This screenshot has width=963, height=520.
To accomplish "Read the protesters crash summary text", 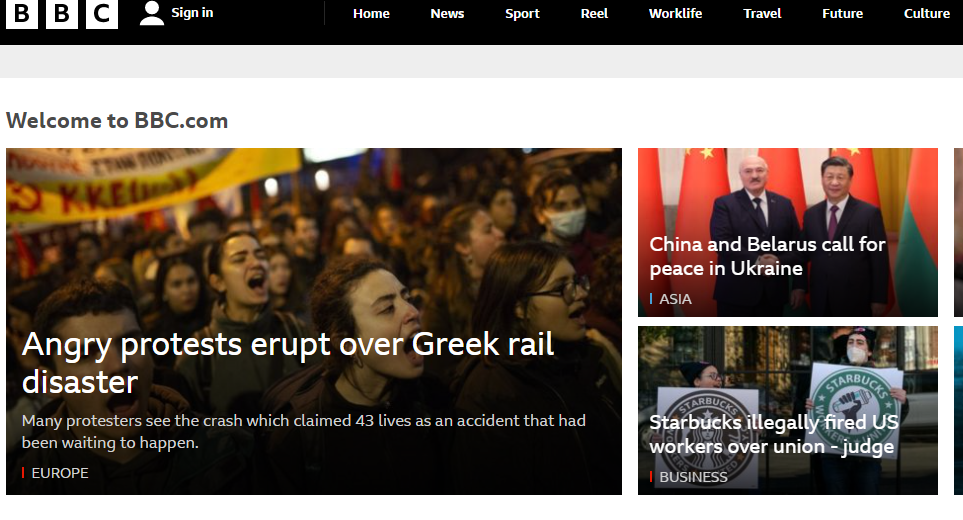I will [x=303, y=431].
